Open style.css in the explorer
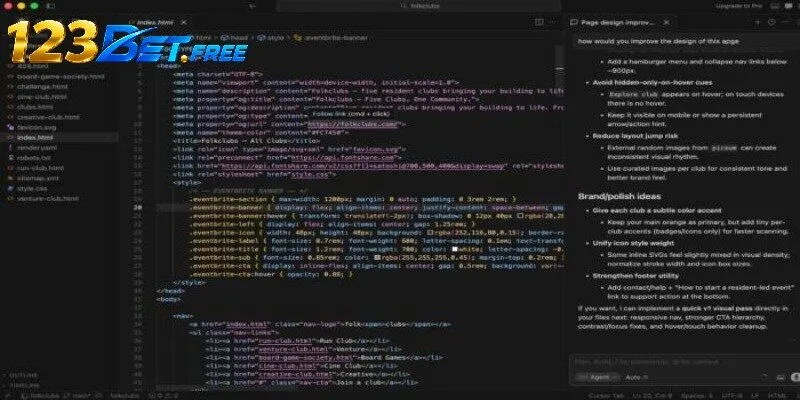 [x=32, y=188]
